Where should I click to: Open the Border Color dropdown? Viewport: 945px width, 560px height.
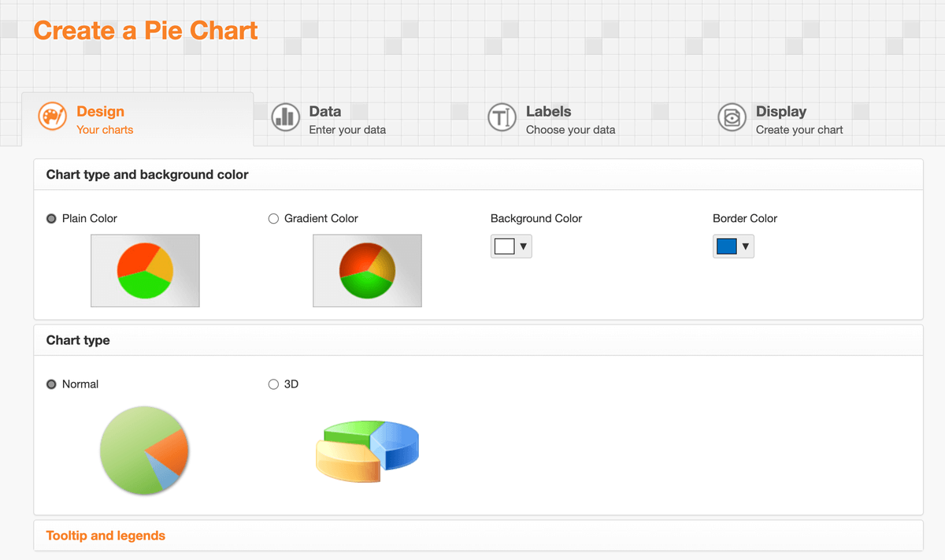(x=747, y=246)
